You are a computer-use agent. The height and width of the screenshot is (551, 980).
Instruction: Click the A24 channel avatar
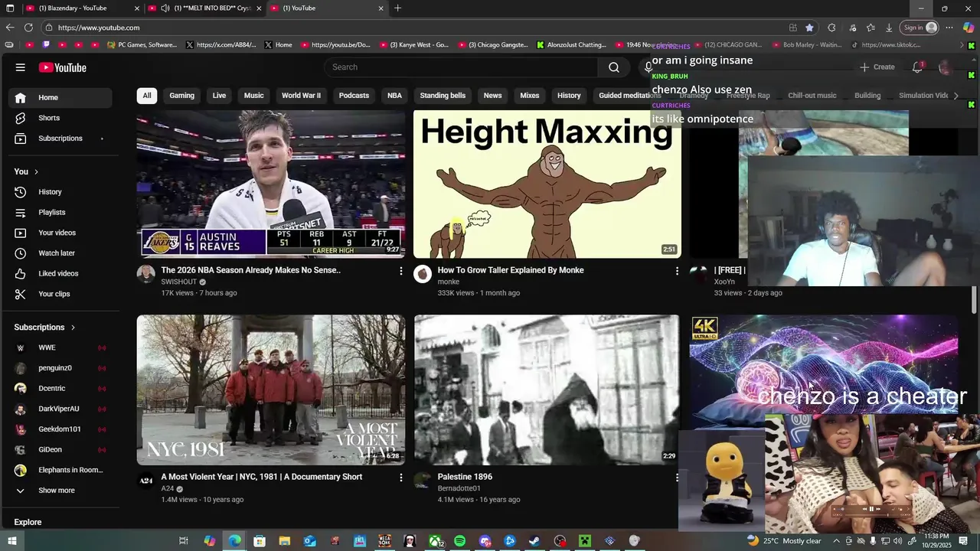coord(146,481)
